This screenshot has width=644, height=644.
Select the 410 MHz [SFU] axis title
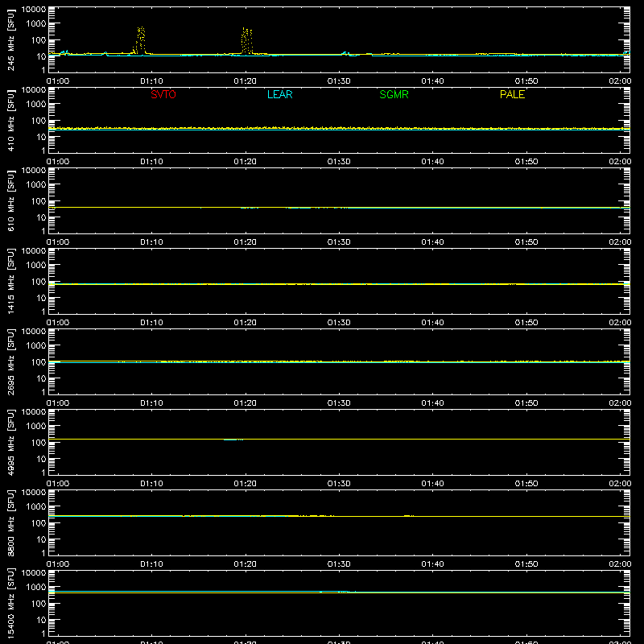[10, 120]
